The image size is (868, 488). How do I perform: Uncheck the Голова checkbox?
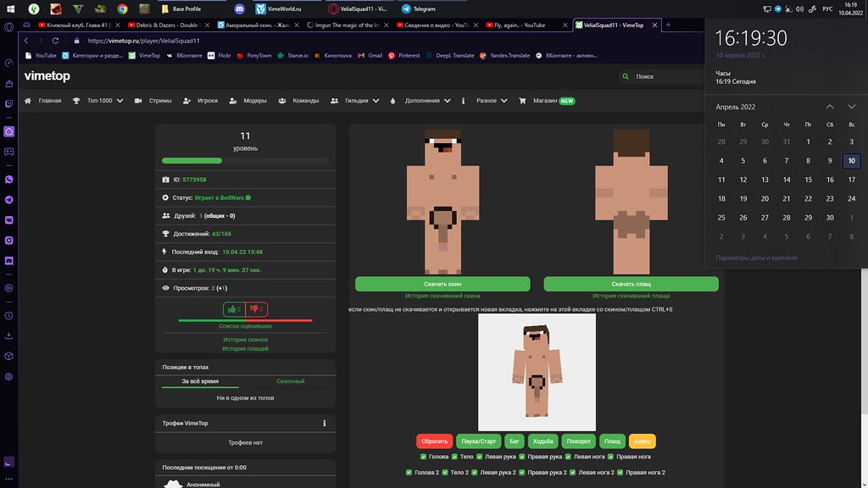click(423, 457)
